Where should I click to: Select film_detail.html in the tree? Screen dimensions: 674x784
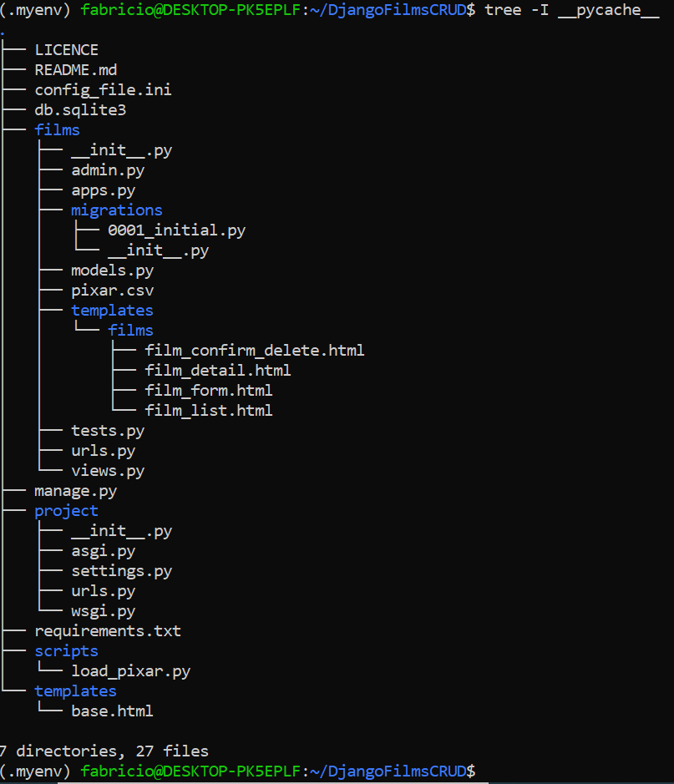click(x=217, y=371)
